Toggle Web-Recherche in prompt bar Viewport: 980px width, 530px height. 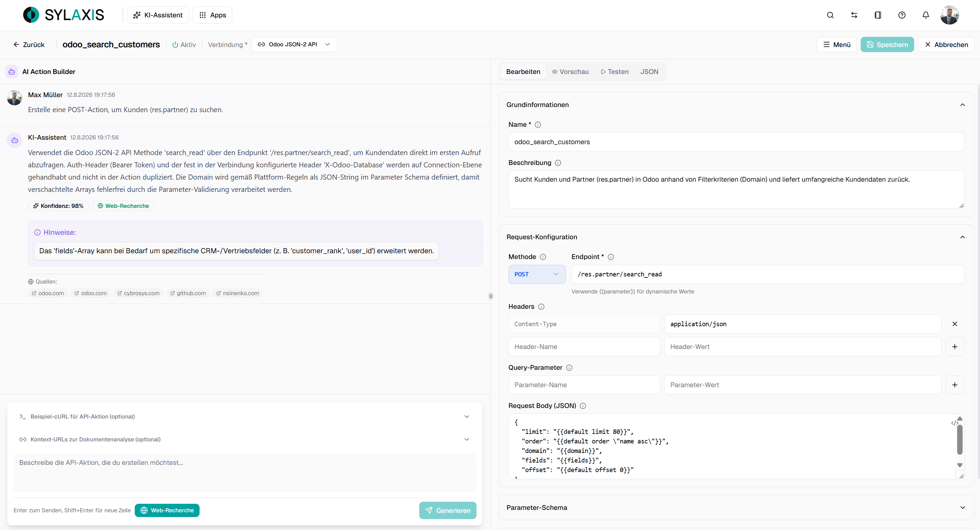click(x=167, y=510)
